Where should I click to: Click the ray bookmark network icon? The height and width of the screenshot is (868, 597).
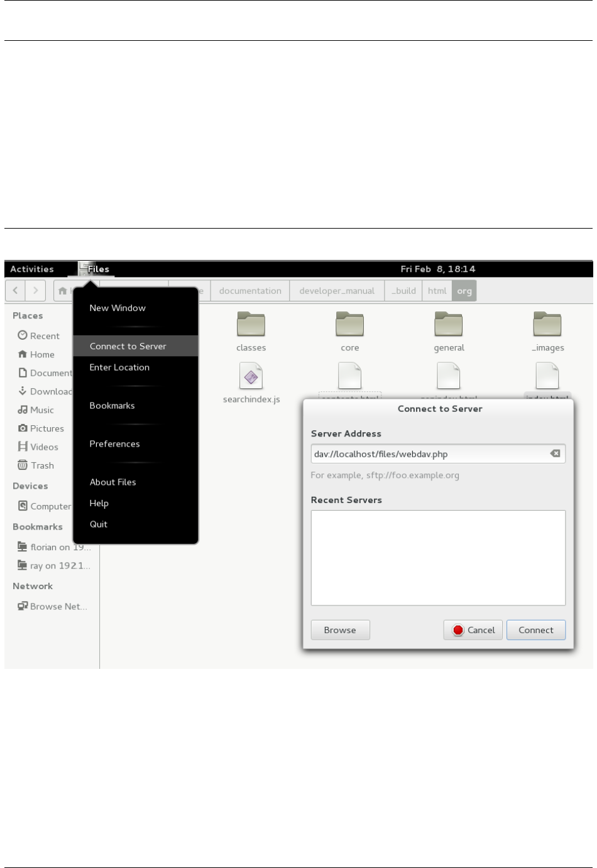[x=23, y=565]
